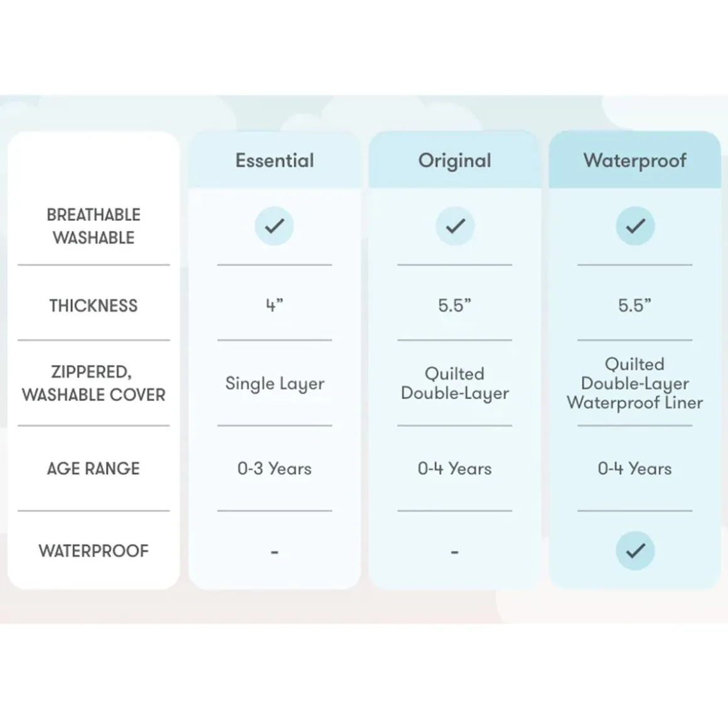Select the Waterproof column header
The height and width of the screenshot is (728, 728).
(635, 161)
